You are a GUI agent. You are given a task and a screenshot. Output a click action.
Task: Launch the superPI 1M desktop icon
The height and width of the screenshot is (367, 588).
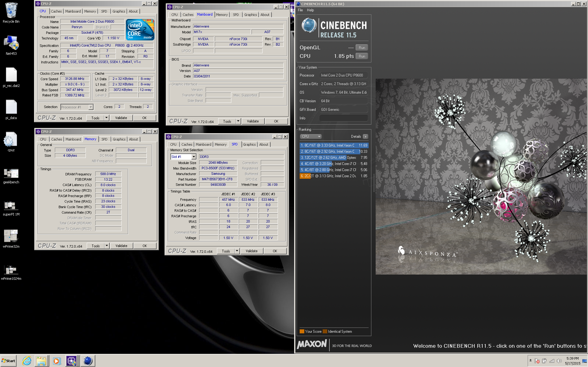coord(11,208)
